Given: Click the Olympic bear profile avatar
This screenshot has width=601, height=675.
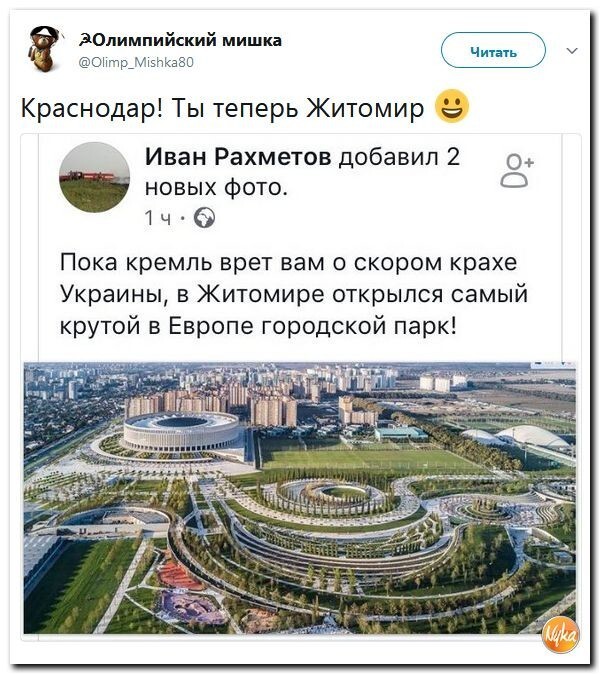Looking at the screenshot, I should (45, 48).
